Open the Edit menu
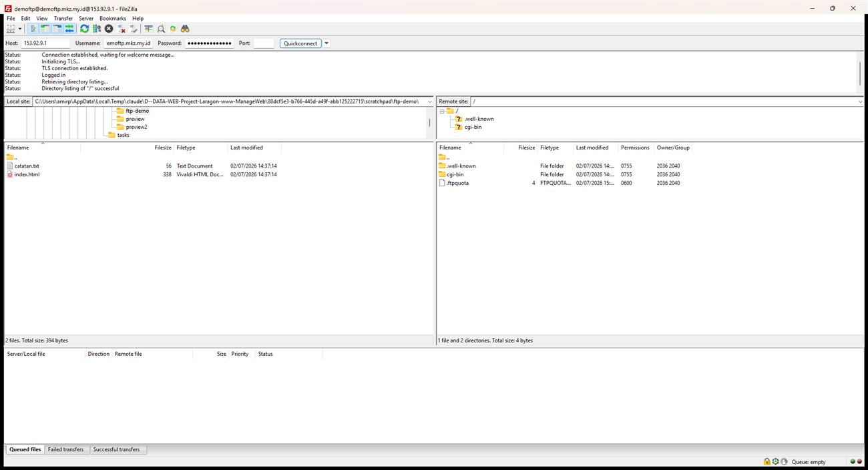This screenshot has width=868, height=470. click(x=25, y=19)
